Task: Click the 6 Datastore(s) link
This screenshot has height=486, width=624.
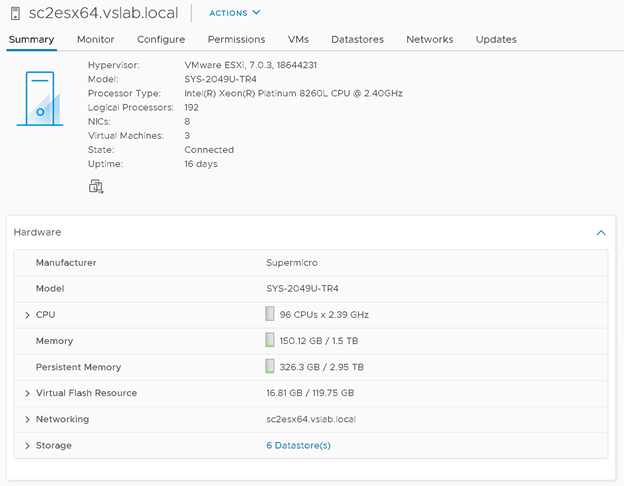Action: (298, 445)
